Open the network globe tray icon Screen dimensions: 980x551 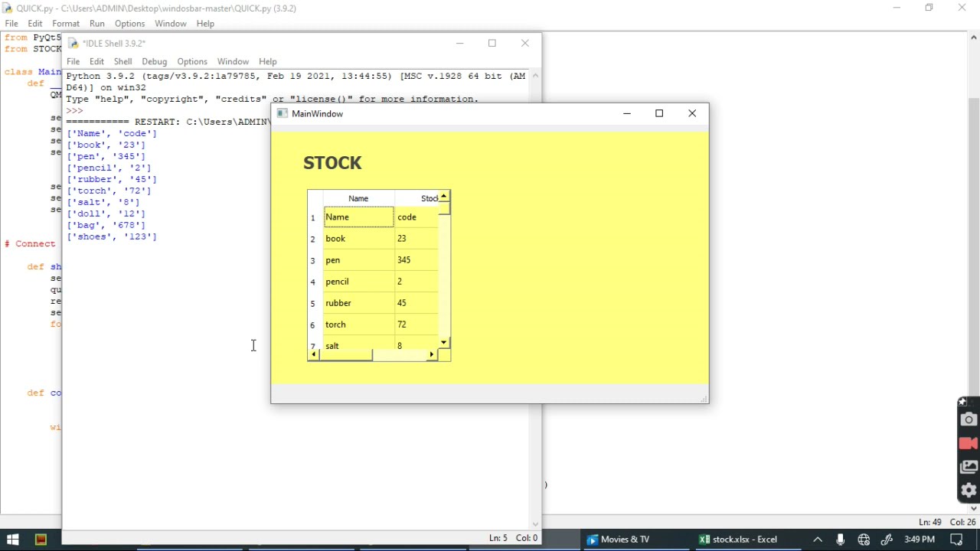[x=864, y=540]
